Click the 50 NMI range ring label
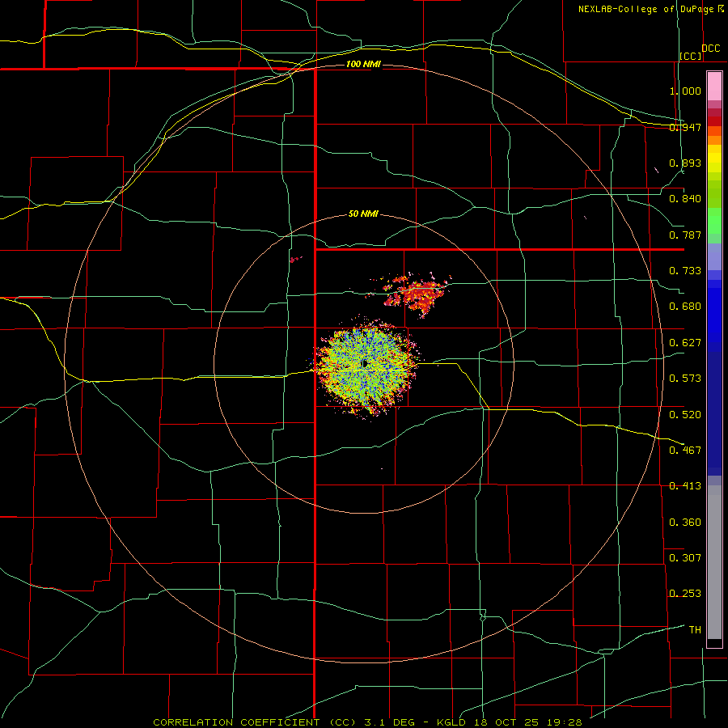The width and height of the screenshot is (728, 728). point(363,214)
